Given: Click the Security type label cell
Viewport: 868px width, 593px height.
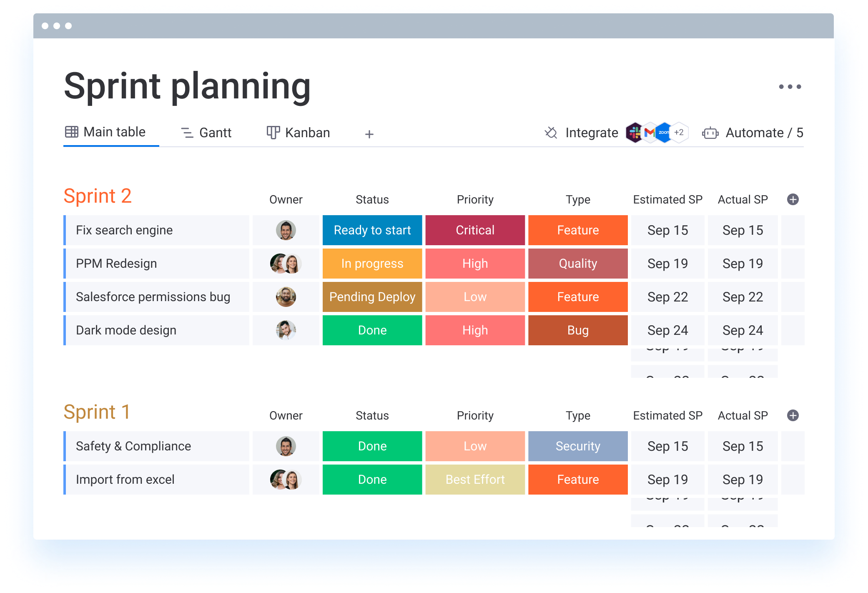Looking at the screenshot, I should [x=578, y=446].
